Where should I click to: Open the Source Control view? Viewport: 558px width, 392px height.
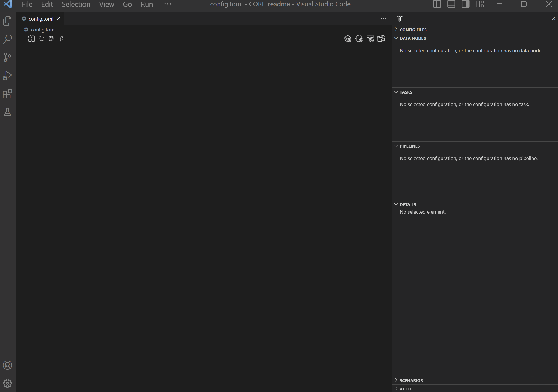[x=7, y=57]
